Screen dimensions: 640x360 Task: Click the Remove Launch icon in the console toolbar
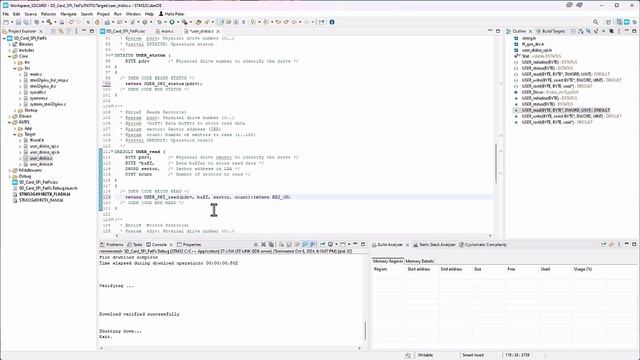263,244
